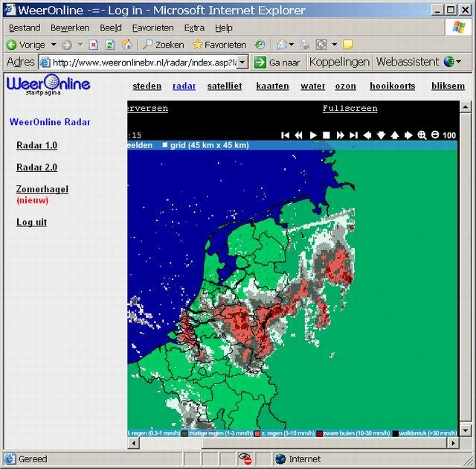This screenshot has height=469, width=476.
Task: Click the status bar privacy eye icon
Action: (245, 459)
